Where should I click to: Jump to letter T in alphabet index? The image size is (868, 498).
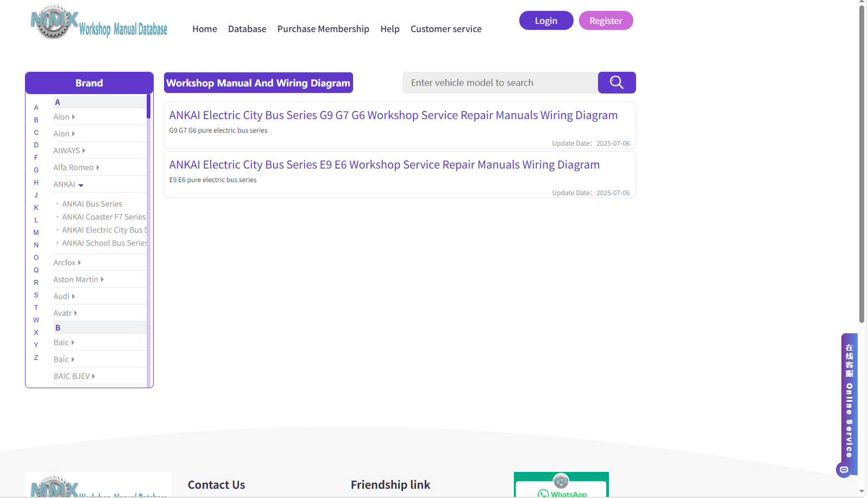36,308
